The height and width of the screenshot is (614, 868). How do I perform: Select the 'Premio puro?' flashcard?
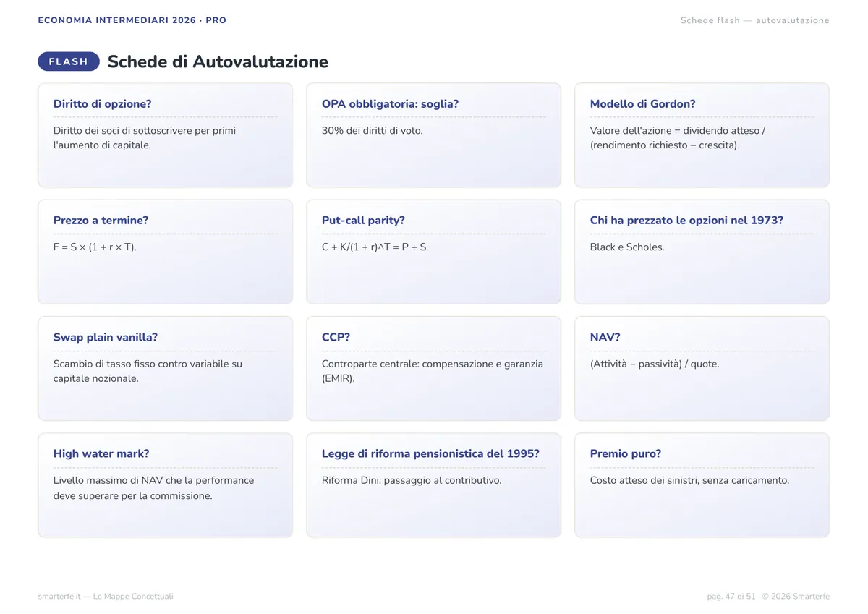[702, 485]
